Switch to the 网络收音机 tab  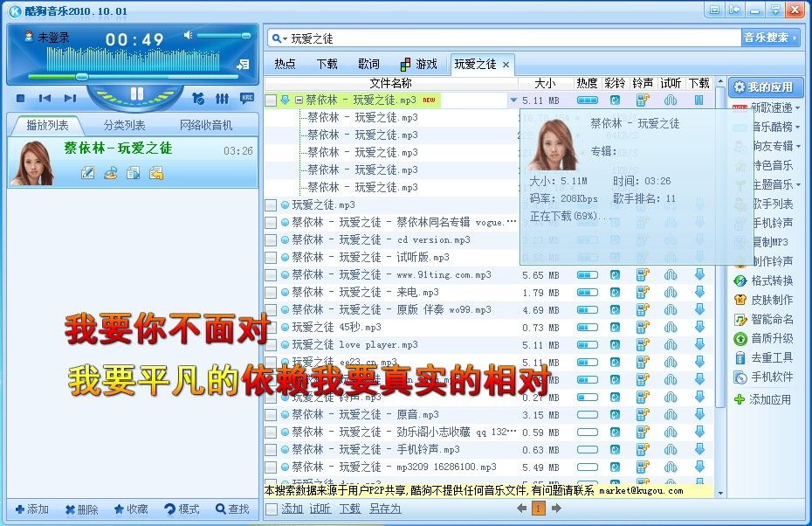205,125
